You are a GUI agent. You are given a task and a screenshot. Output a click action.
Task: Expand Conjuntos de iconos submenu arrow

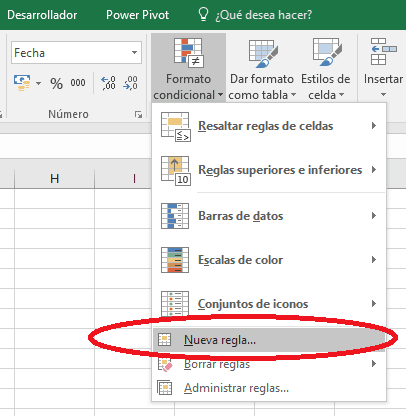tap(374, 304)
